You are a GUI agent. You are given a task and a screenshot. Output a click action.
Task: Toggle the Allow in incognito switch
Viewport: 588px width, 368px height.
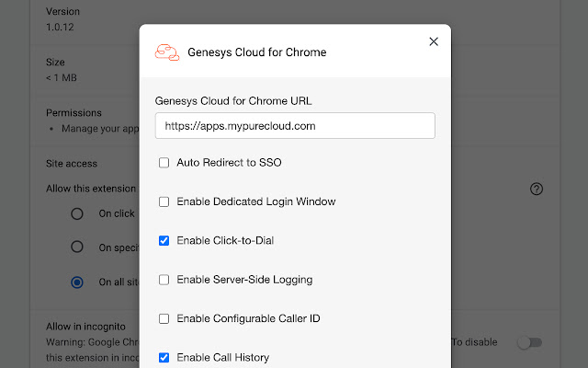point(529,342)
